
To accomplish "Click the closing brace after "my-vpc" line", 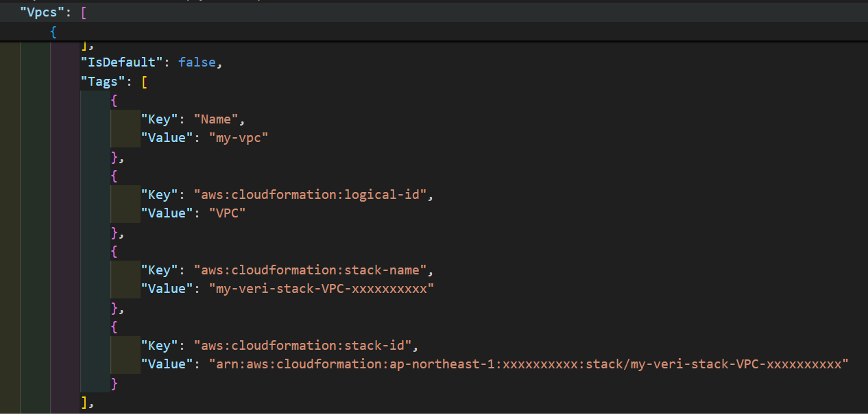I will 114,157.
